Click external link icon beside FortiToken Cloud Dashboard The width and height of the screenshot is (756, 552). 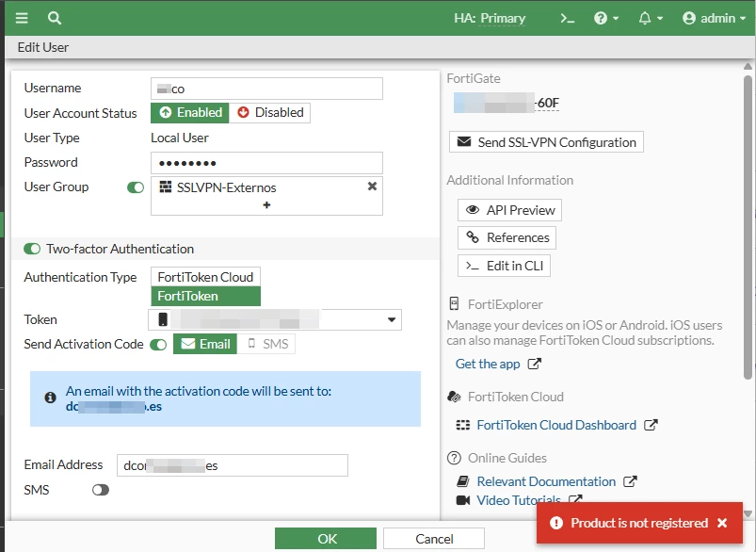click(651, 425)
